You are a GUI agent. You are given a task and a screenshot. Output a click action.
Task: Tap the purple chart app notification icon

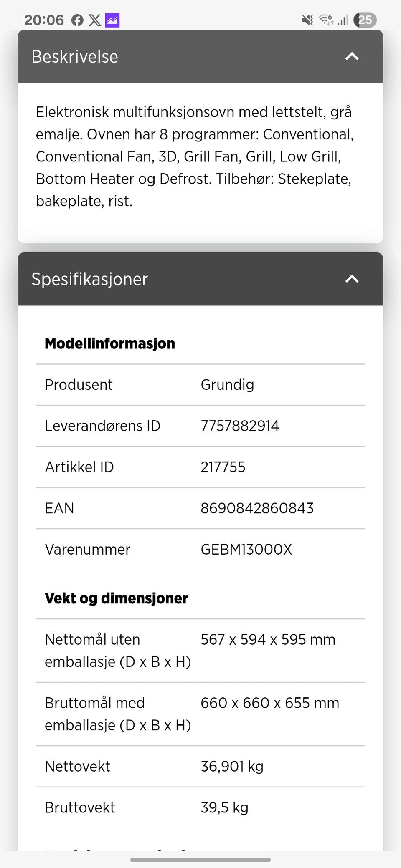point(112,20)
